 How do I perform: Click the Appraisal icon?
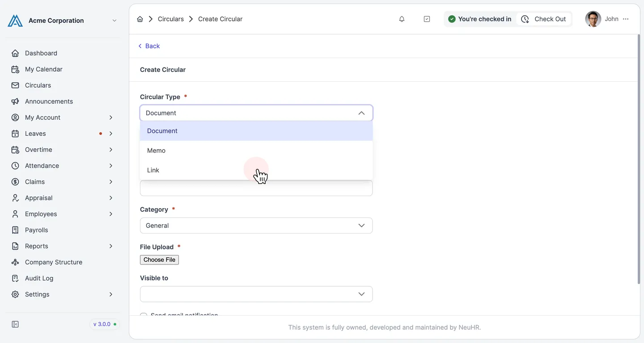point(15,198)
